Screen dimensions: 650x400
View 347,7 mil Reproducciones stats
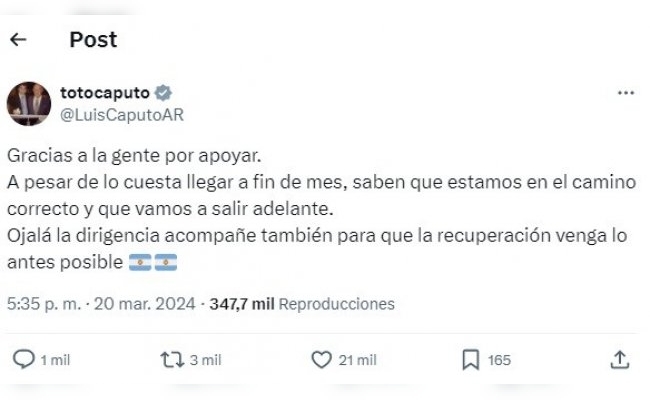click(x=302, y=304)
